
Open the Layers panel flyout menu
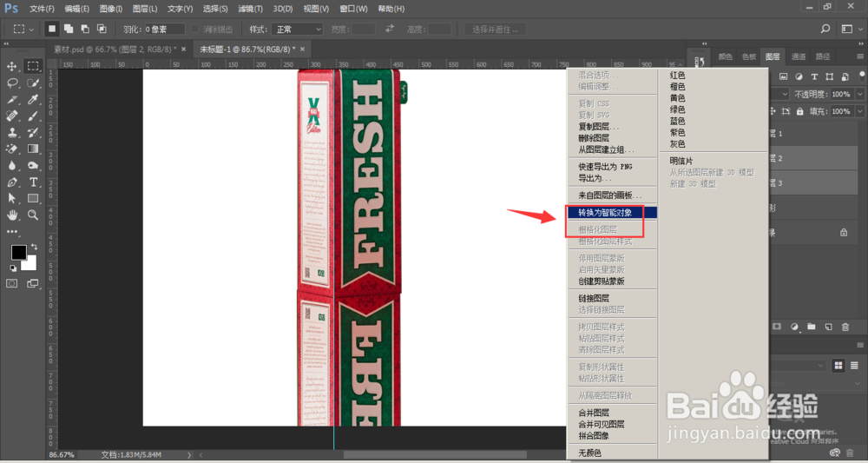859,56
